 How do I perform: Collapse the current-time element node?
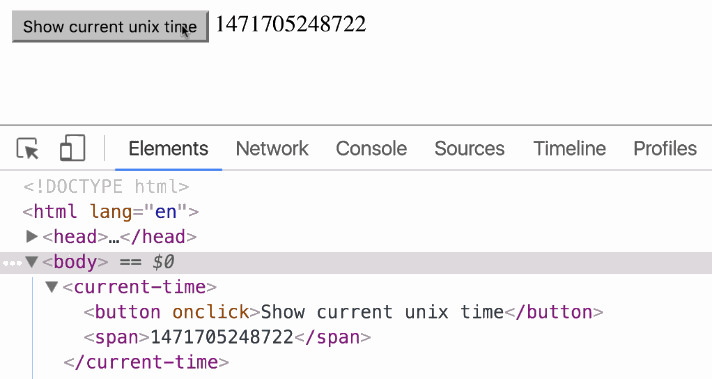tap(51, 287)
